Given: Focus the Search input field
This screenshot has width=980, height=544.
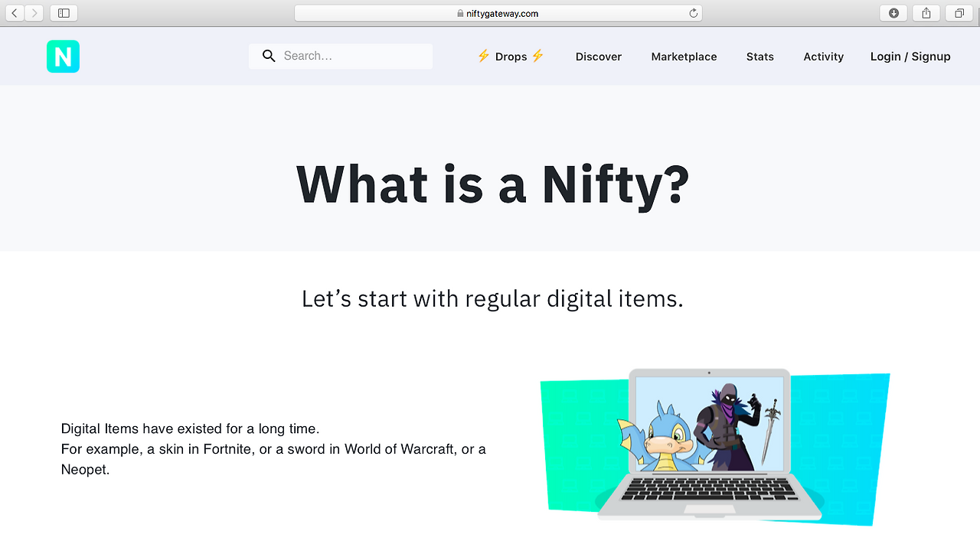Looking at the screenshot, I should [x=341, y=56].
